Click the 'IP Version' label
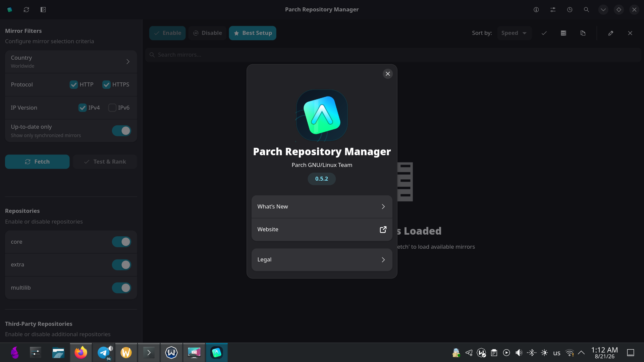The height and width of the screenshot is (362, 644). 24,108
